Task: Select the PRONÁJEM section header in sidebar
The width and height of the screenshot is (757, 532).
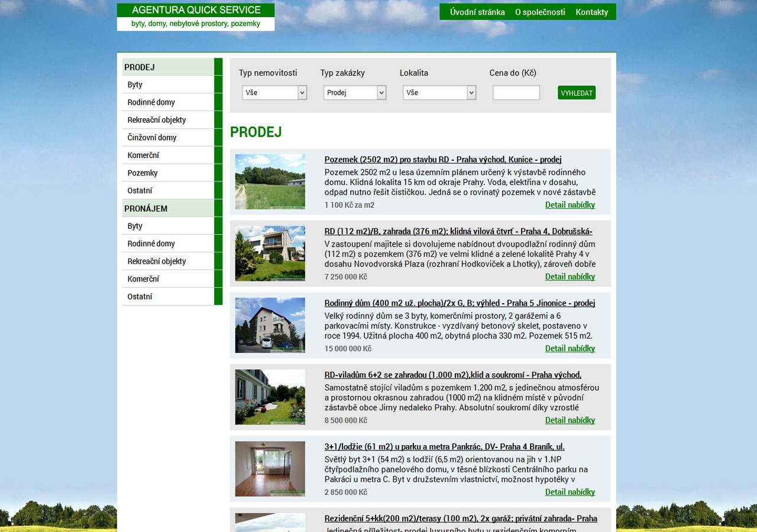Action: click(x=172, y=208)
